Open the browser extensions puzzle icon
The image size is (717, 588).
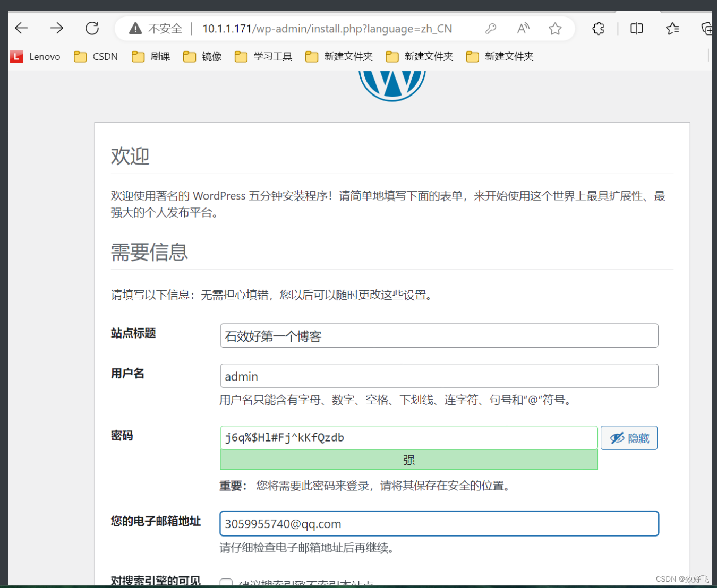(599, 29)
